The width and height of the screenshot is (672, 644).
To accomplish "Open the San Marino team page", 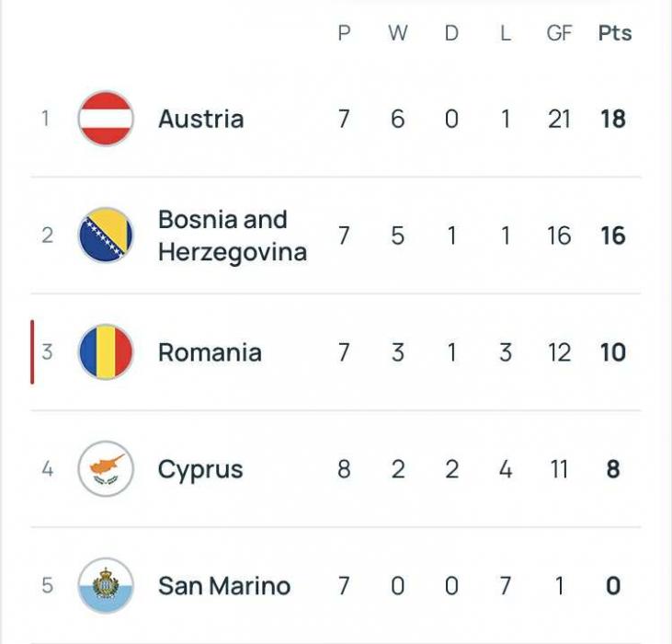I will pos(223,586).
